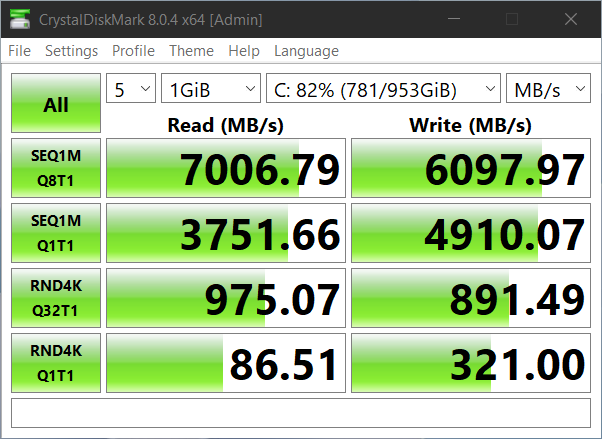
Task: Click the SEQ1M Q1T1 write value 4910.07
Action: [471, 233]
